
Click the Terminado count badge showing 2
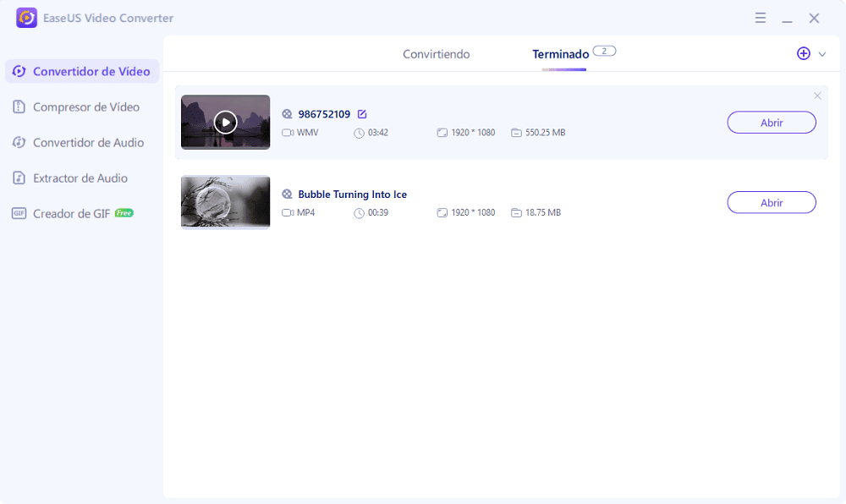coord(604,51)
